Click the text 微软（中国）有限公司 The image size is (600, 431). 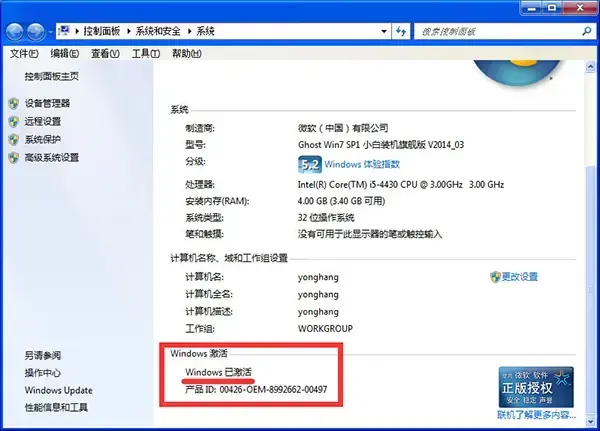point(343,128)
